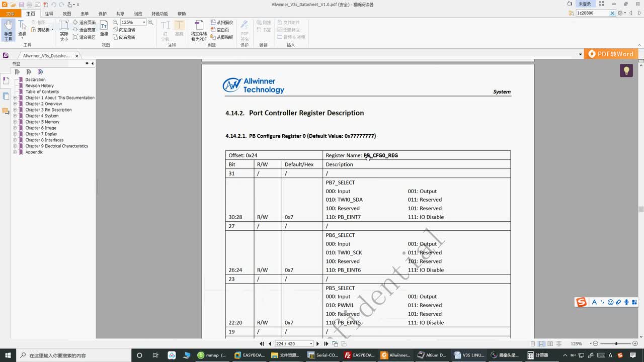The width and height of the screenshot is (644, 362).
Task: Open the Bookmarks side panel icon
Action: tap(6, 80)
